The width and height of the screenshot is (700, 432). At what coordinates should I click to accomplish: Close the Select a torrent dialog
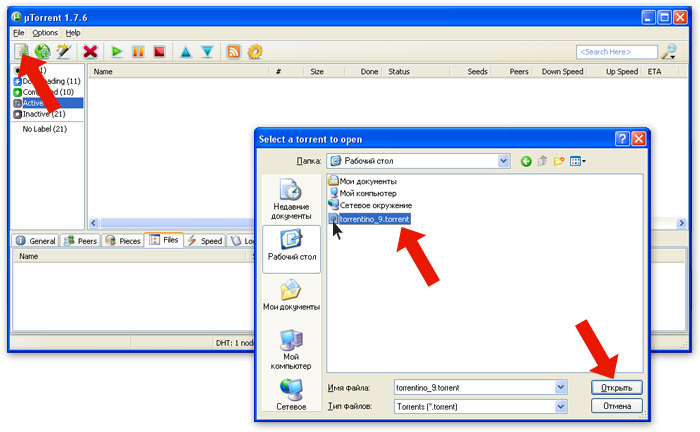[x=638, y=139]
